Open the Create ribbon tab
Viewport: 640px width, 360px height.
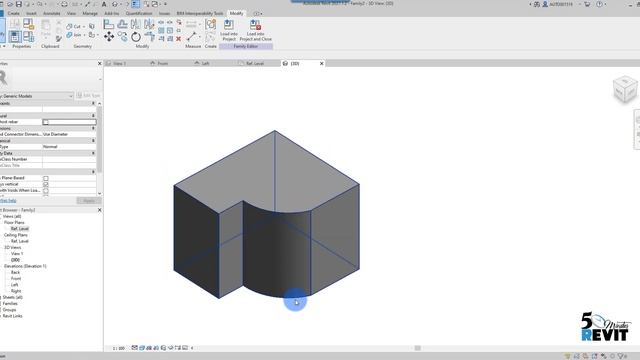13,13
